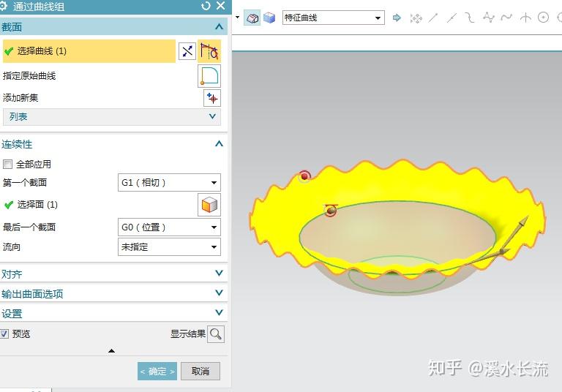
Task: Click the 确定 button
Action: tap(157, 372)
